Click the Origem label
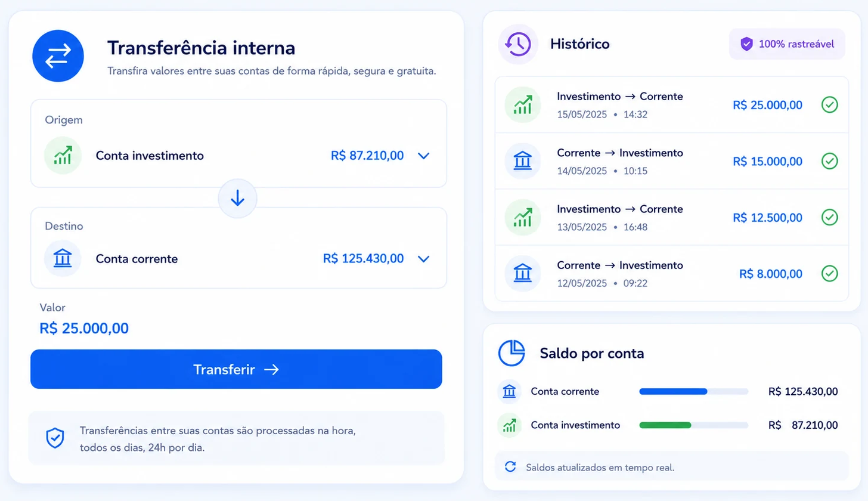Screen dimensions: 868x501 point(64,120)
